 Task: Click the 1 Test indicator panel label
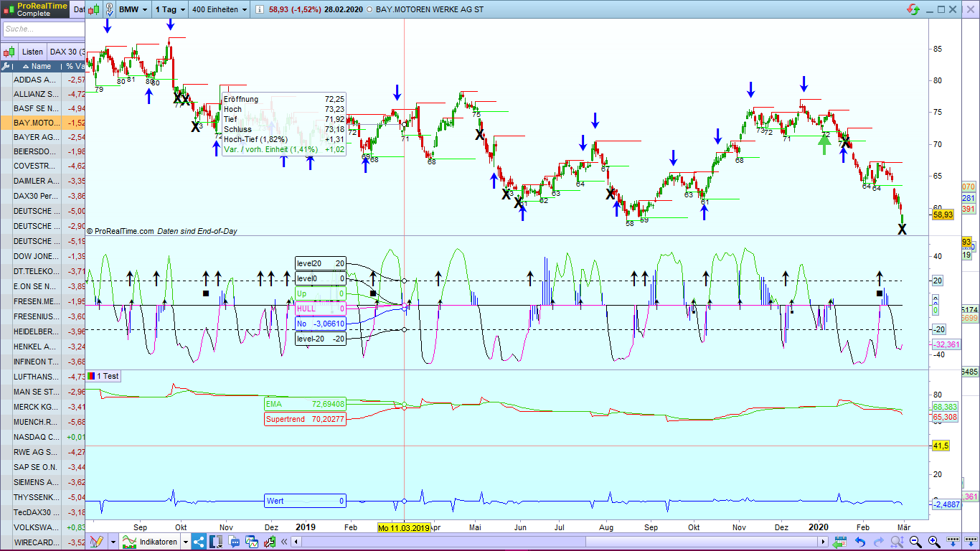tap(103, 376)
